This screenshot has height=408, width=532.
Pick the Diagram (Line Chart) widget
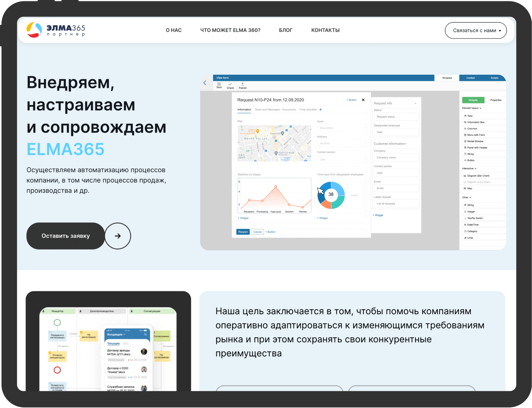click(484, 182)
